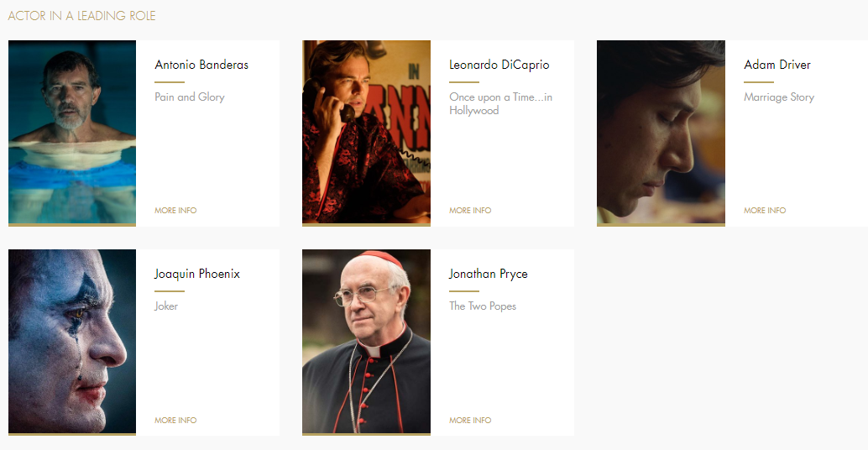This screenshot has width=868, height=450.
Task: Open More Info for Joaquin Phoenix
Action: (175, 421)
